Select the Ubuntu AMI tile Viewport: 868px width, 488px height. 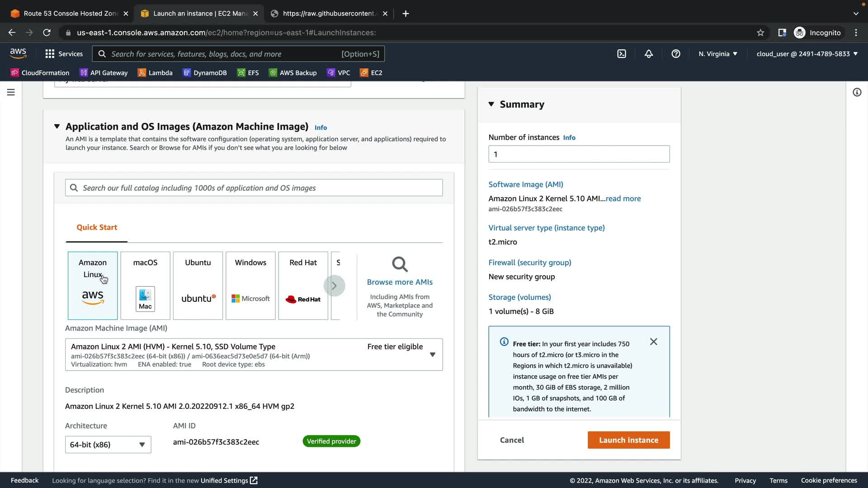[198, 286]
